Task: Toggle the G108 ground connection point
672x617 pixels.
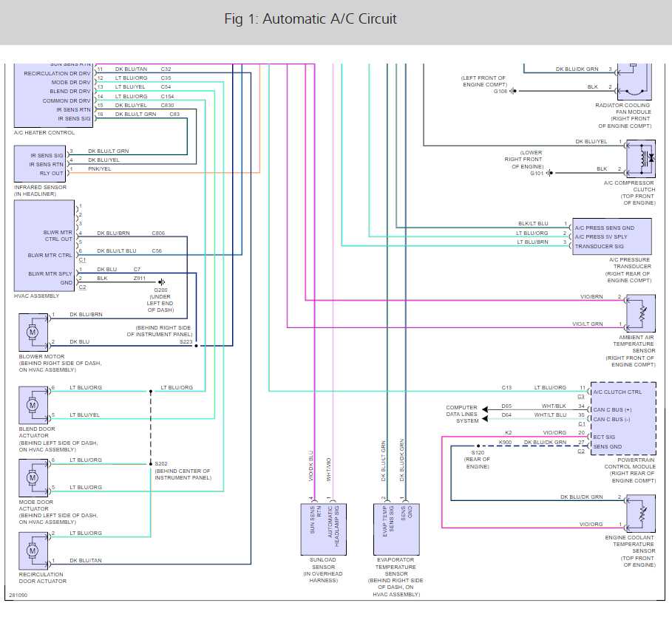Action: coord(513,91)
